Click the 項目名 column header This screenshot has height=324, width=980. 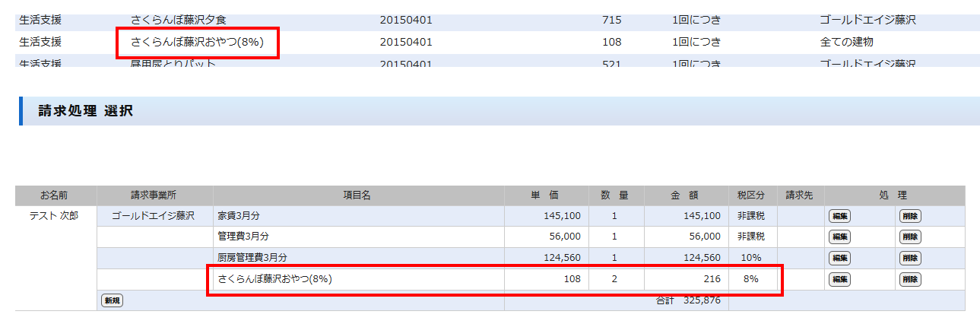357,195
